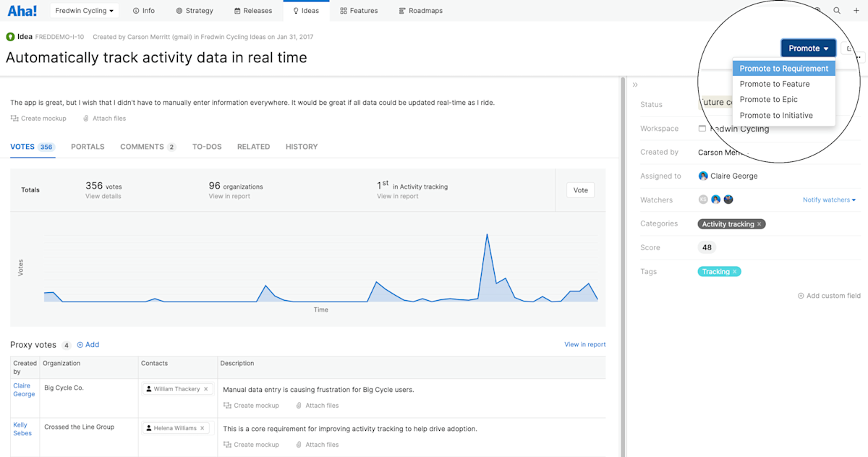The image size is (868, 457).
Task: Open the Roadmaps navigation tab
Action: pos(421,11)
